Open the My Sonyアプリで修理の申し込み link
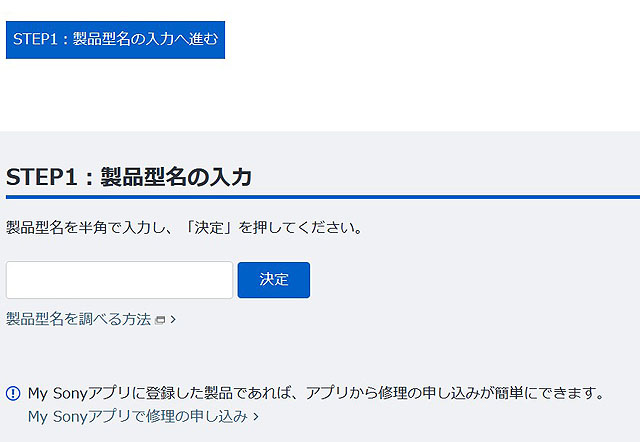Viewport: 640px width, 442px height. 137,416
